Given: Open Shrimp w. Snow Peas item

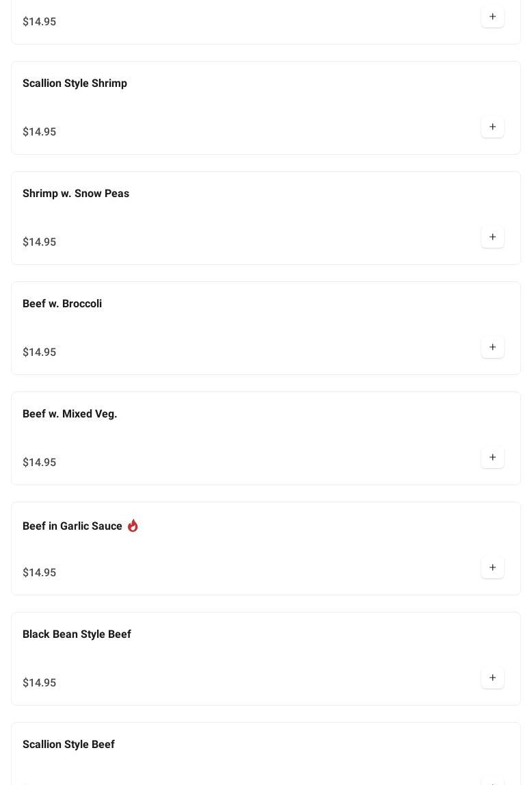Looking at the screenshot, I should point(76,194).
